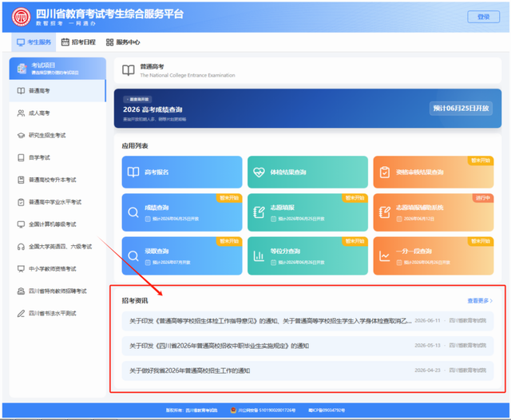Select 普通高考 in the sidebar
The image size is (511, 420).
pyautogui.click(x=57, y=90)
